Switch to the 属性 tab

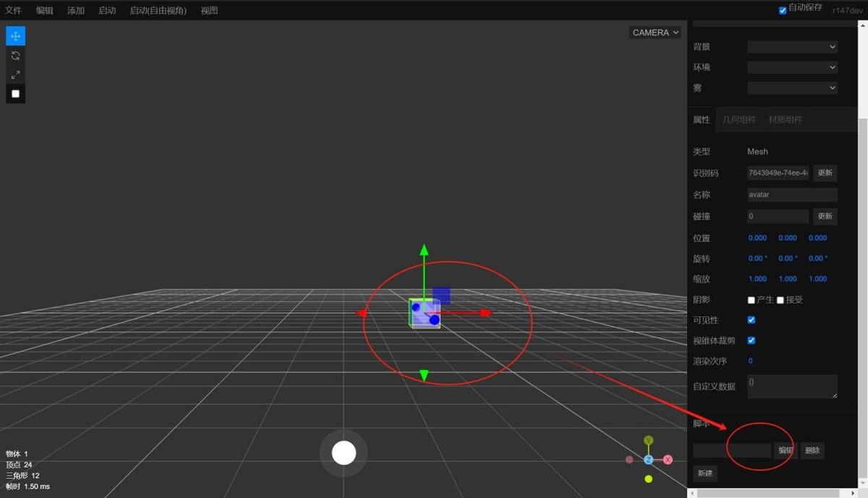pos(702,120)
